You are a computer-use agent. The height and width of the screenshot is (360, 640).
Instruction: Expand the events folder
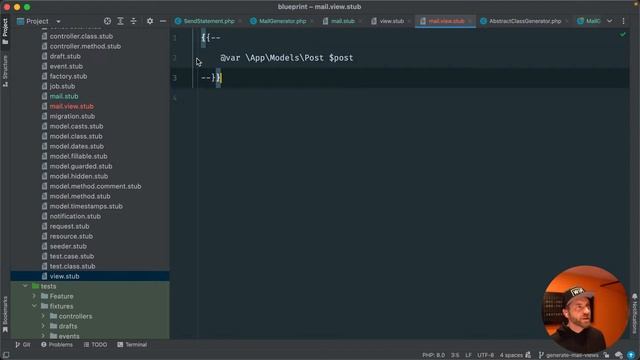click(43, 336)
